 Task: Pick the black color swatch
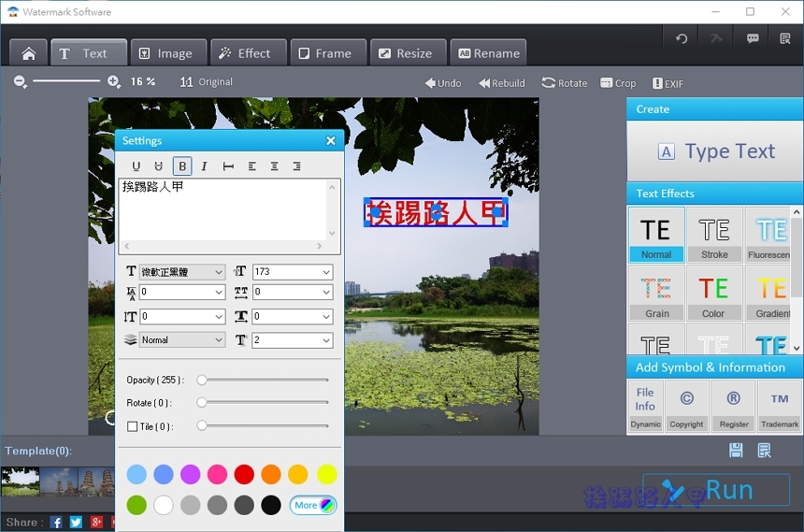click(x=271, y=505)
